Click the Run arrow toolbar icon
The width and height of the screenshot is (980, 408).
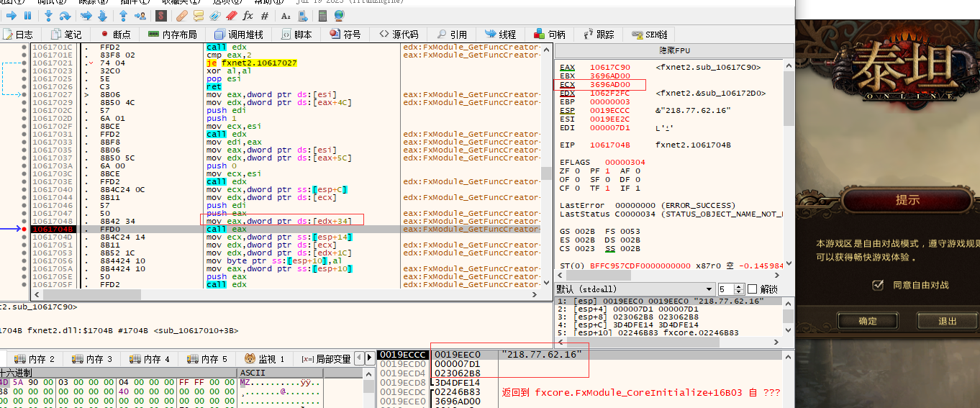tap(12, 15)
